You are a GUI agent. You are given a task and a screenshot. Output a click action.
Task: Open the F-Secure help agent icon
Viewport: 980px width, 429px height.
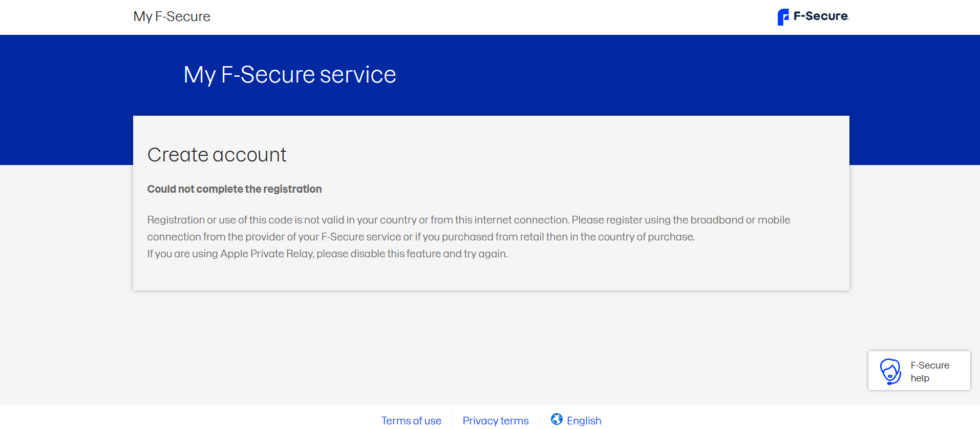point(890,371)
